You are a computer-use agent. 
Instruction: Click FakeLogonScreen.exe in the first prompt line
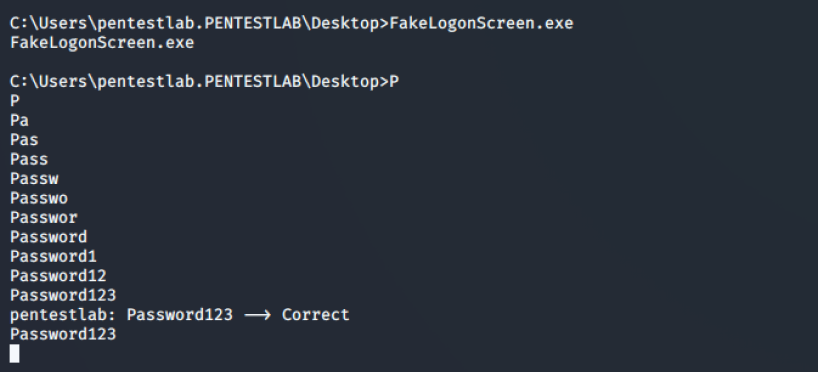tap(482, 23)
